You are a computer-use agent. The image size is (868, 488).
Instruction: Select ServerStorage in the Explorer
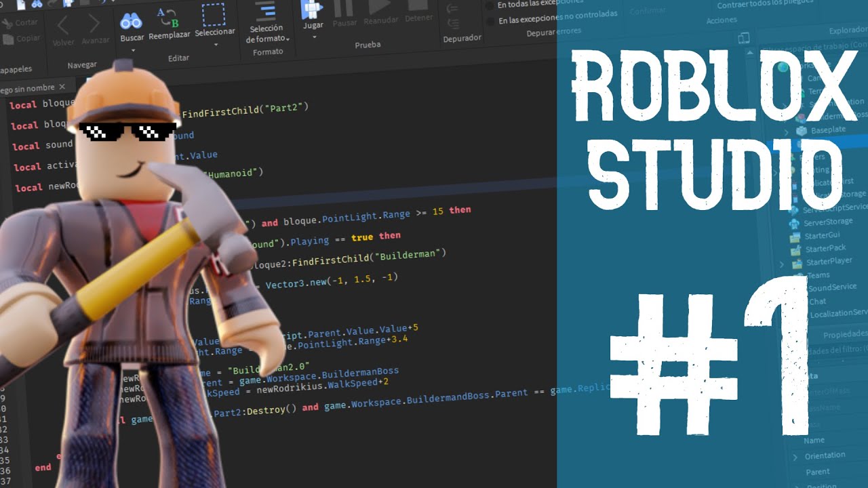coord(828,222)
